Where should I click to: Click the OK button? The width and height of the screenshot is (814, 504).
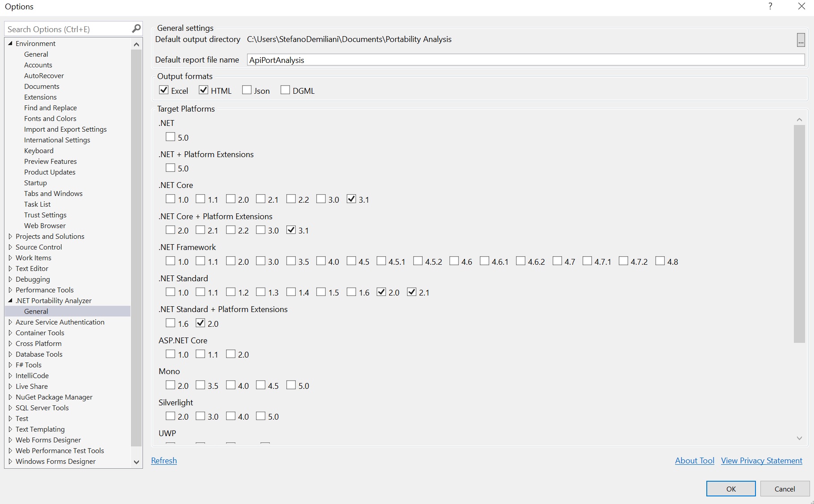pos(730,489)
